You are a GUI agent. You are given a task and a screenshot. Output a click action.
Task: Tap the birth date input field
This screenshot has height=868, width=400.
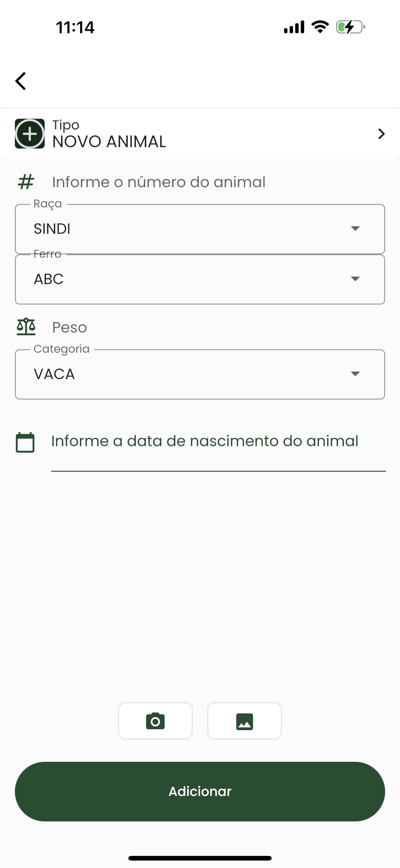(218, 441)
